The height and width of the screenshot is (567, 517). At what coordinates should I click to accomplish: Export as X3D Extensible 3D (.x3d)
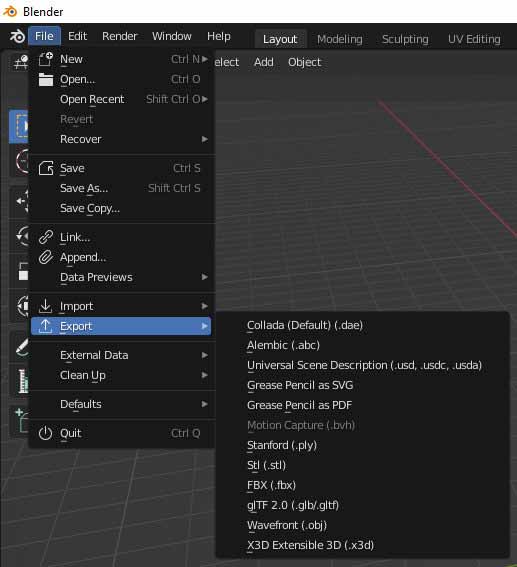click(363, 545)
